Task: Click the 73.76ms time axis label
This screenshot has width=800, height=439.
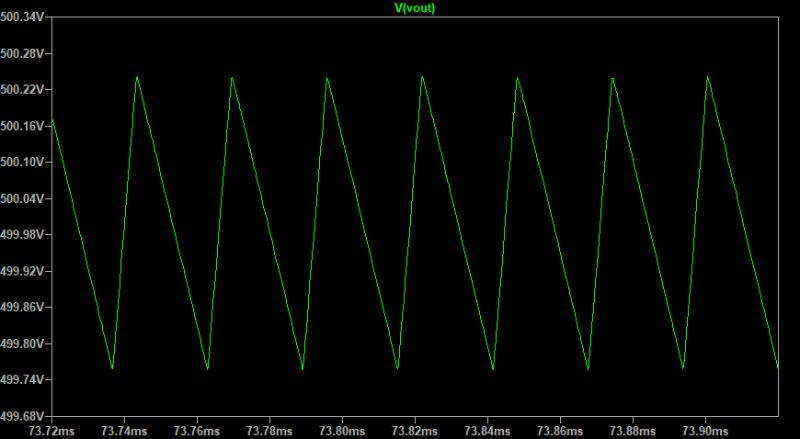Action: [196, 431]
